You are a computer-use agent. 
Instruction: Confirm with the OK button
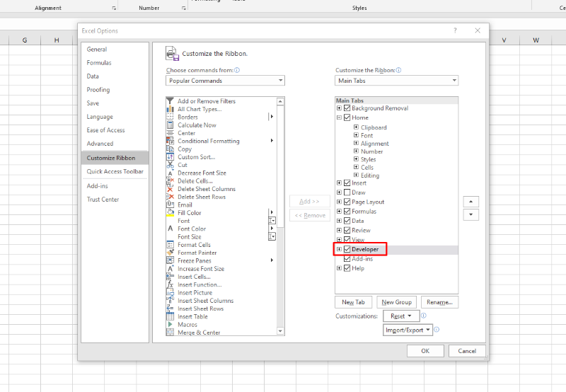(x=425, y=351)
